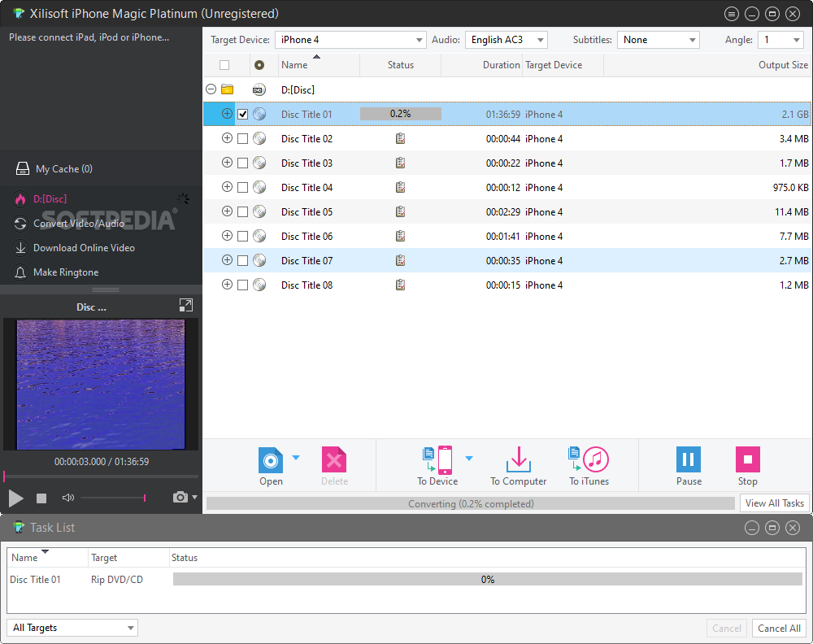Viewport: 813px width, 644px height.
Task: Pause the conversion
Action: pos(689,459)
